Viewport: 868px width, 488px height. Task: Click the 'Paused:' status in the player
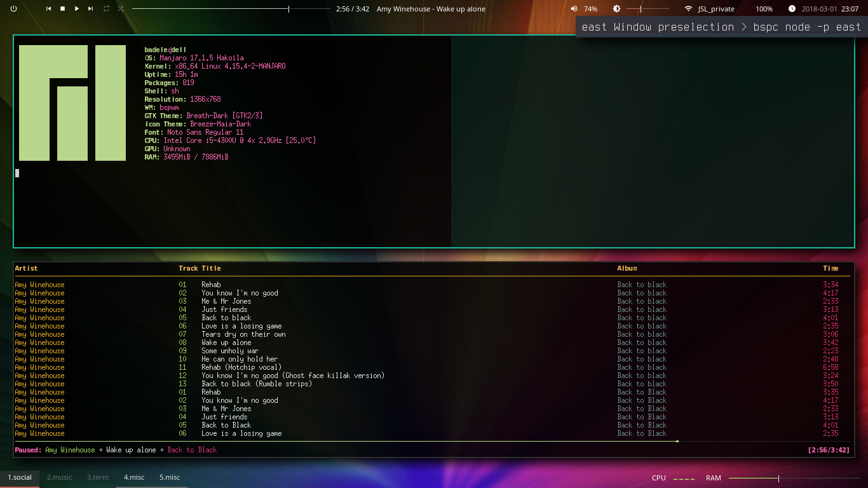[28, 450]
